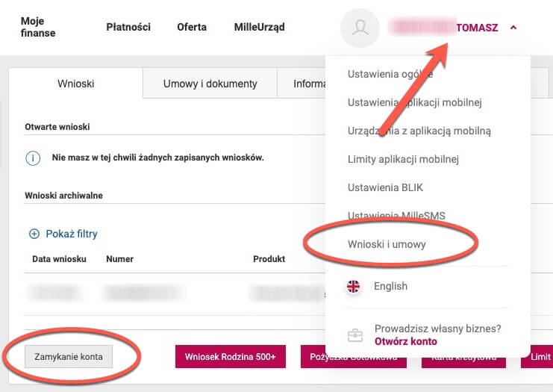Open Oferta in top navigation
Screen dimensions: 553x392
tap(192, 27)
